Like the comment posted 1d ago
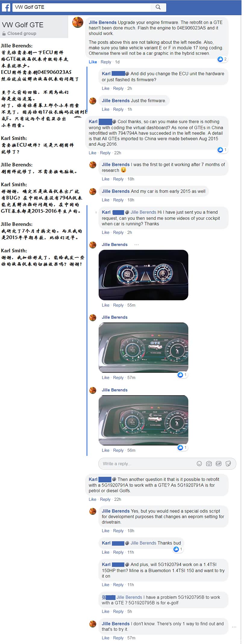Viewport: 247px width, 644px height. point(93,62)
